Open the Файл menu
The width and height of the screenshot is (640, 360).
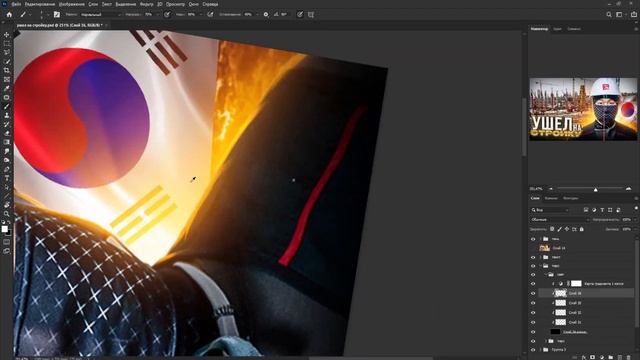[x=16, y=4]
